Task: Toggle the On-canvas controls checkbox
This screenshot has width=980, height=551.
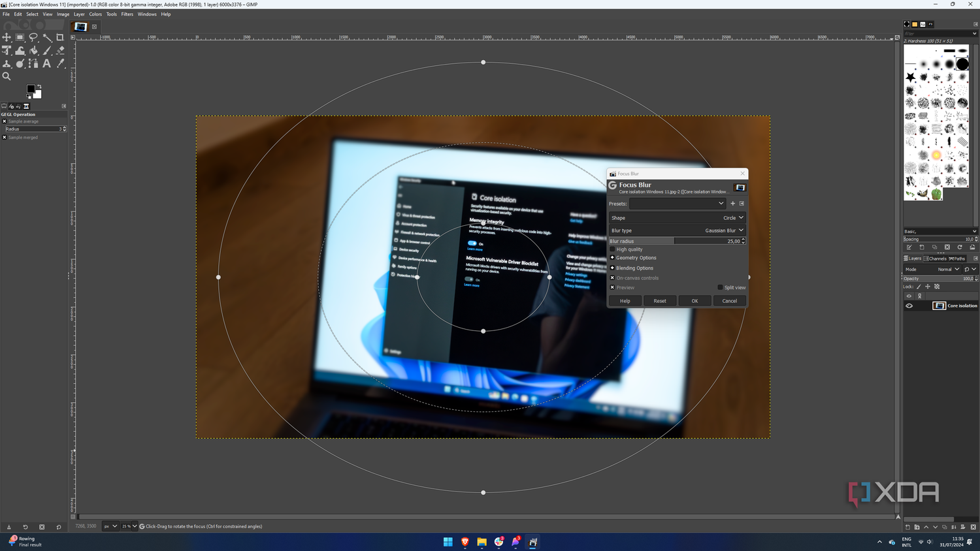Action: [612, 278]
